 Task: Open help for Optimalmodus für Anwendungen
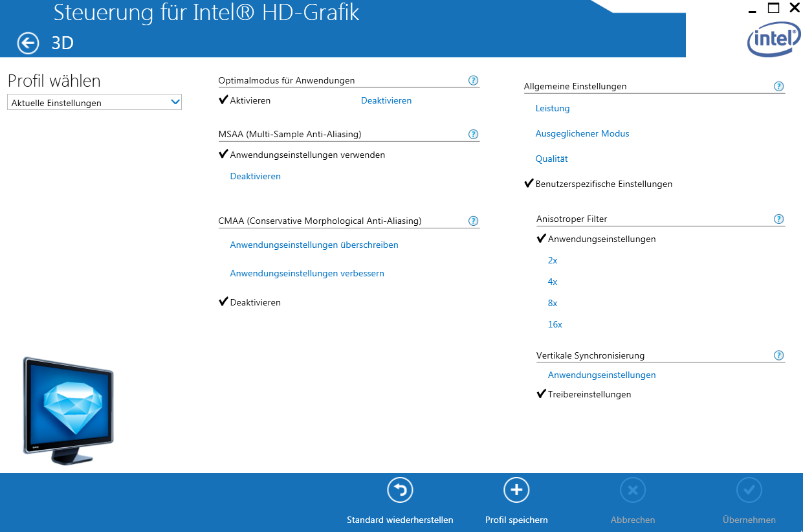(x=473, y=81)
